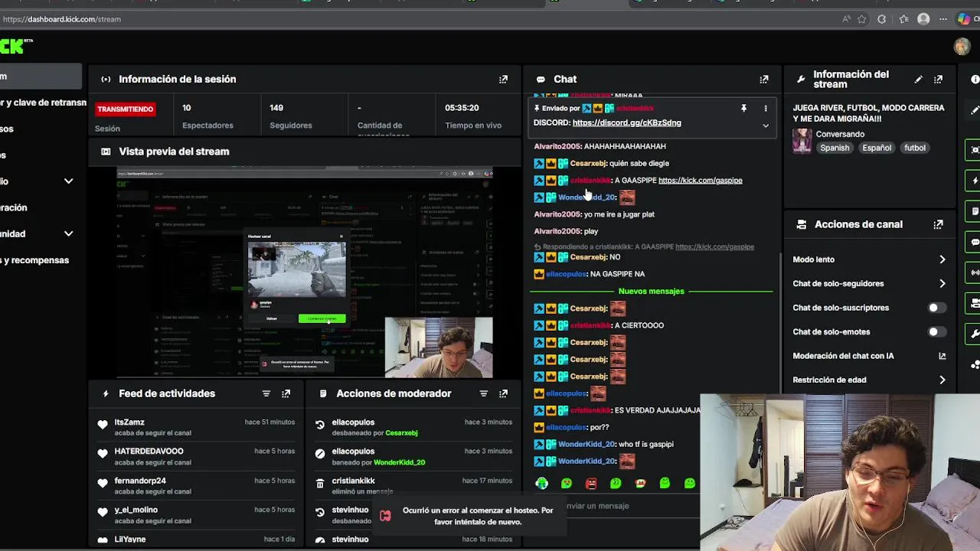The height and width of the screenshot is (551, 980).
Task: Select ItsZamz in activity feed
Action: click(129, 422)
